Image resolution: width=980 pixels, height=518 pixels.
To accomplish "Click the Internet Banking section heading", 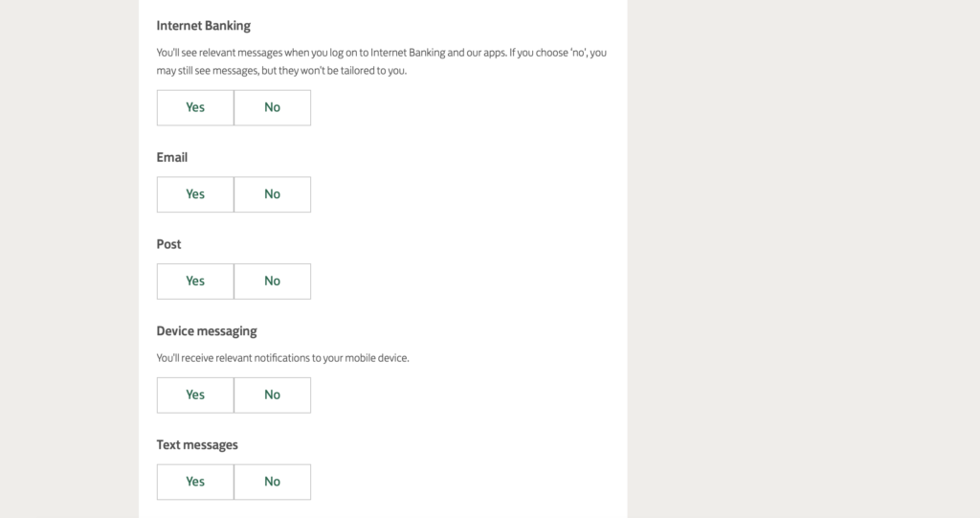I will [203, 26].
